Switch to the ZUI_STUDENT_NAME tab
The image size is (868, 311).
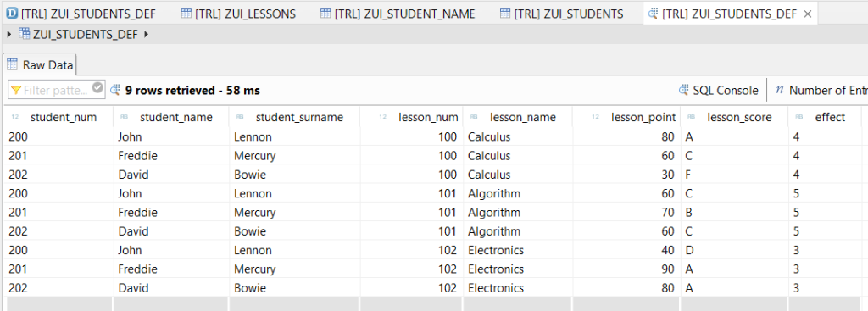398,14
